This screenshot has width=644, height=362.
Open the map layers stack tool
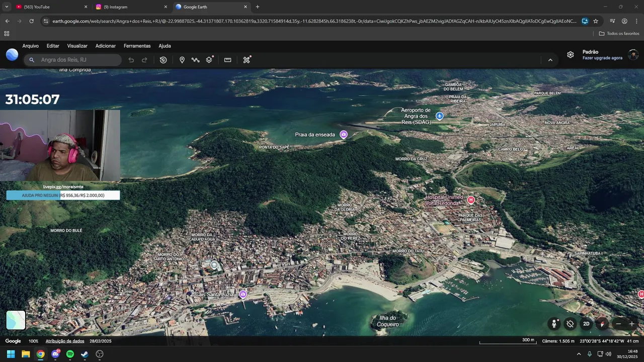tap(209, 60)
